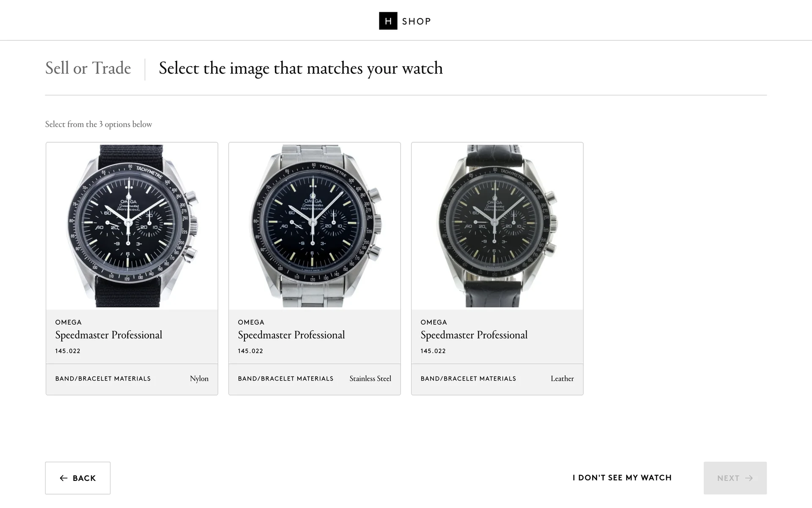Viewport: 812px width, 508px height.
Task: Proceed using the NEXT button
Action: (x=735, y=478)
